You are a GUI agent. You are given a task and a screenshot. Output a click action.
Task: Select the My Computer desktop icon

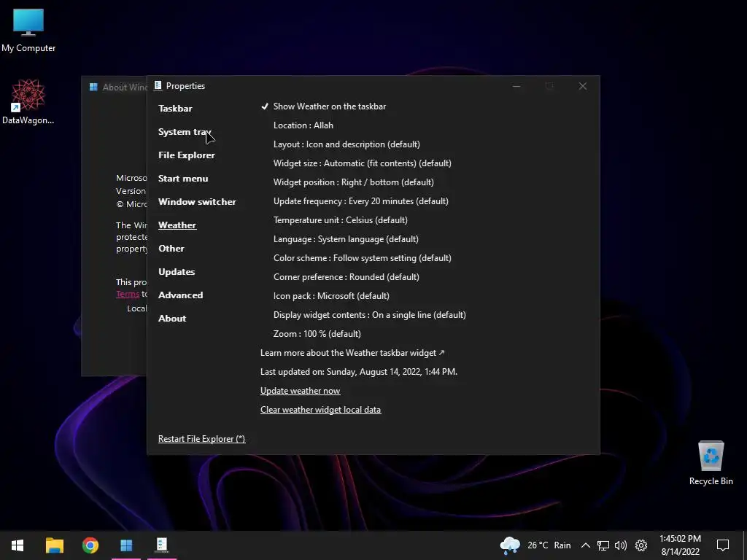pos(28,30)
